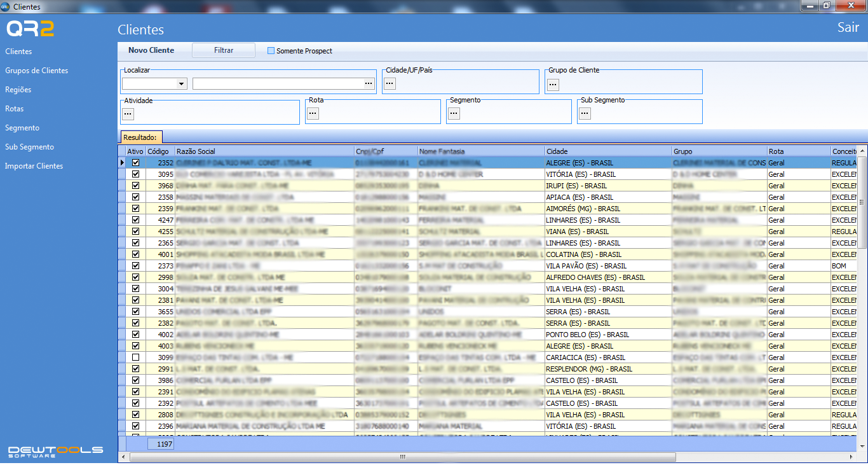
Task: Open lookup button in Rota filter
Action: 313,113
